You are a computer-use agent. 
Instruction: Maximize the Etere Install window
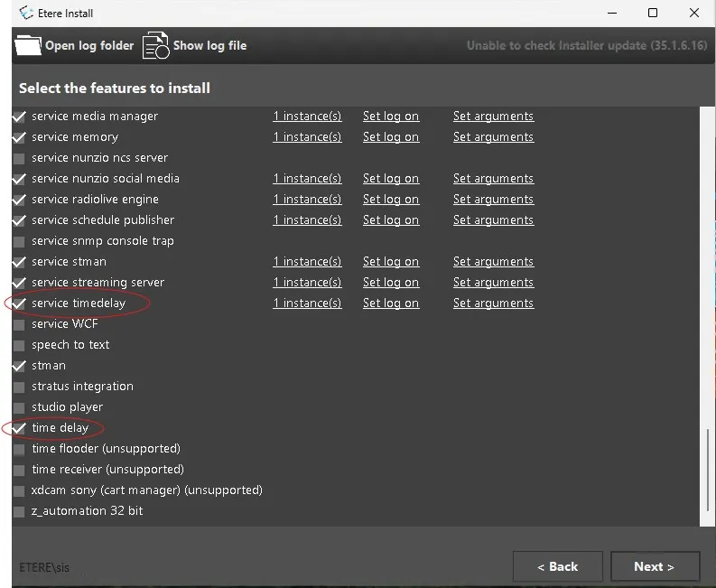click(652, 13)
